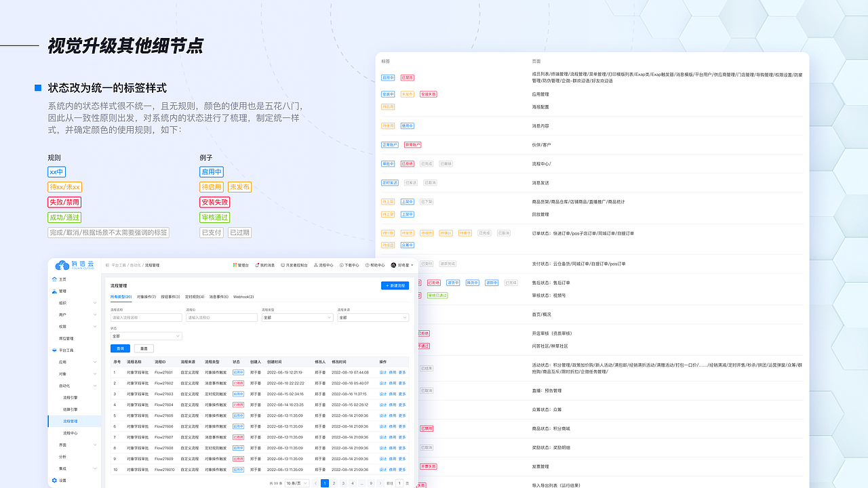Switch to 对象操作(7) tab
This screenshot has width=868, height=488.
pyautogui.click(x=146, y=296)
